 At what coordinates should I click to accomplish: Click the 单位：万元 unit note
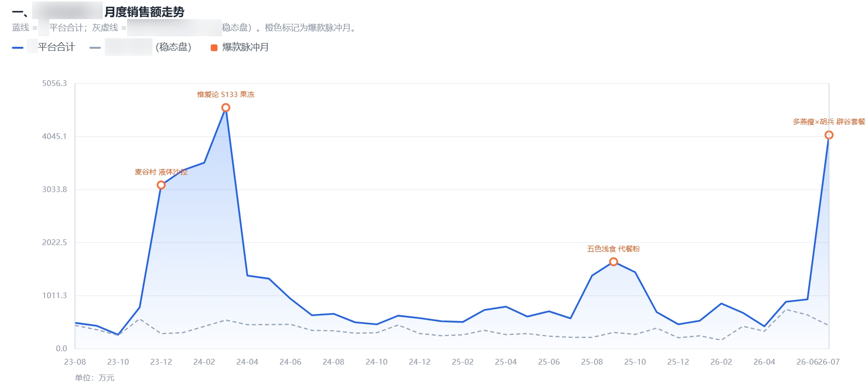(95, 378)
